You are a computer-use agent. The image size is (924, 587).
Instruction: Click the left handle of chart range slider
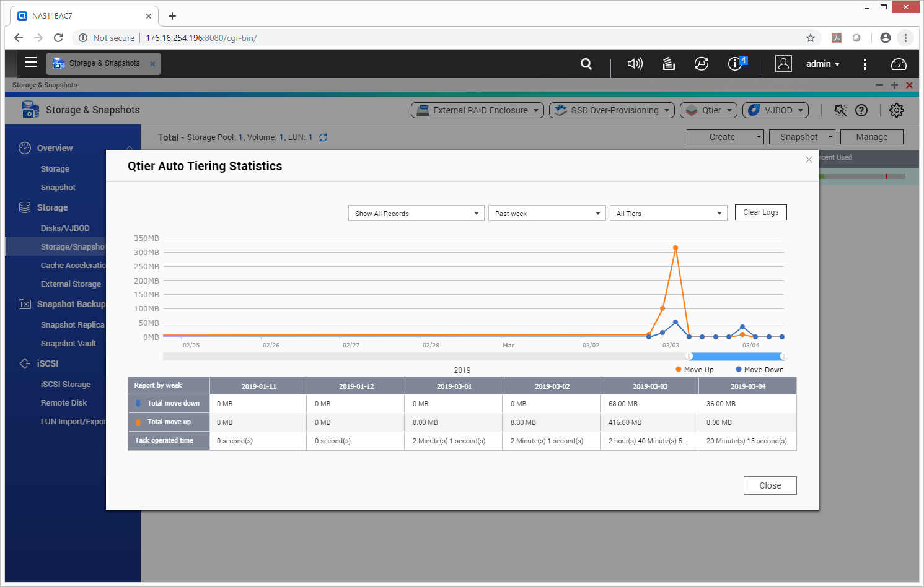pyautogui.click(x=689, y=356)
